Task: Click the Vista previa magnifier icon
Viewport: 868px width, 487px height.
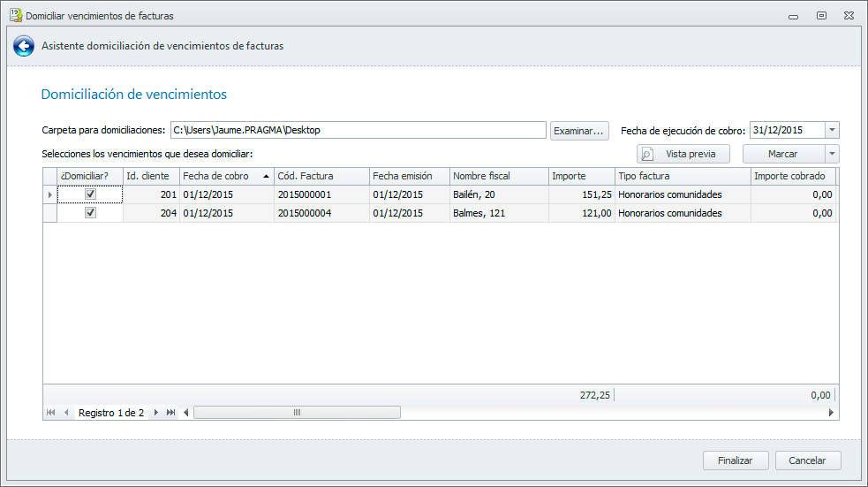Action: pyautogui.click(x=647, y=154)
